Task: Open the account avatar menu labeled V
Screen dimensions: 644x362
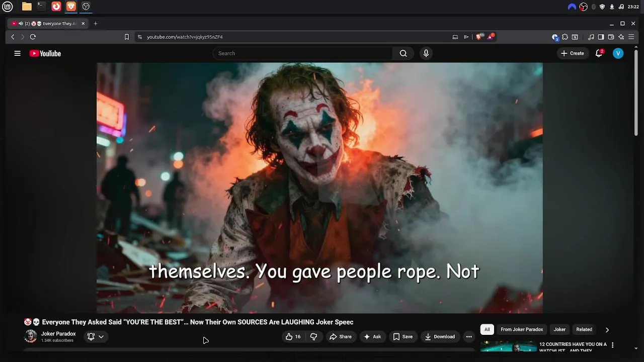Action: click(618, 53)
